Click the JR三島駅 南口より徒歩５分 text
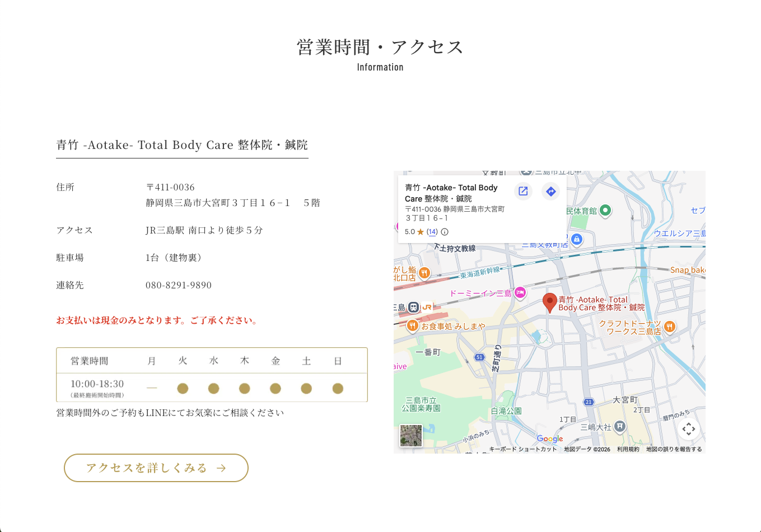761x532 pixels. coord(204,230)
